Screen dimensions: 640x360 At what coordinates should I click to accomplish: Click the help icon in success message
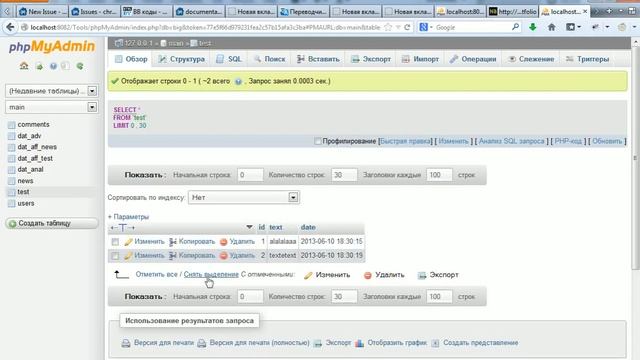(x=238, y=82)
